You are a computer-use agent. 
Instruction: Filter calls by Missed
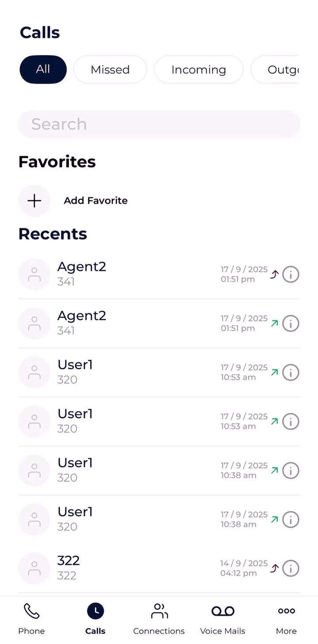110,69
